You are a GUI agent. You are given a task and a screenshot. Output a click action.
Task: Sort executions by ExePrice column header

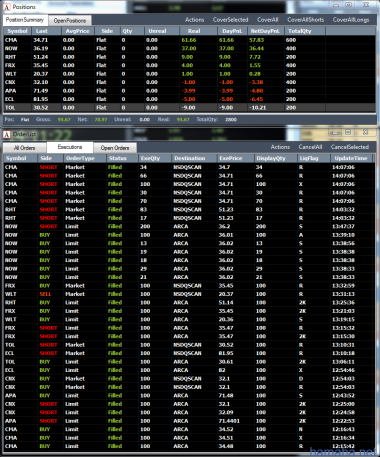(x=235, y=158)
